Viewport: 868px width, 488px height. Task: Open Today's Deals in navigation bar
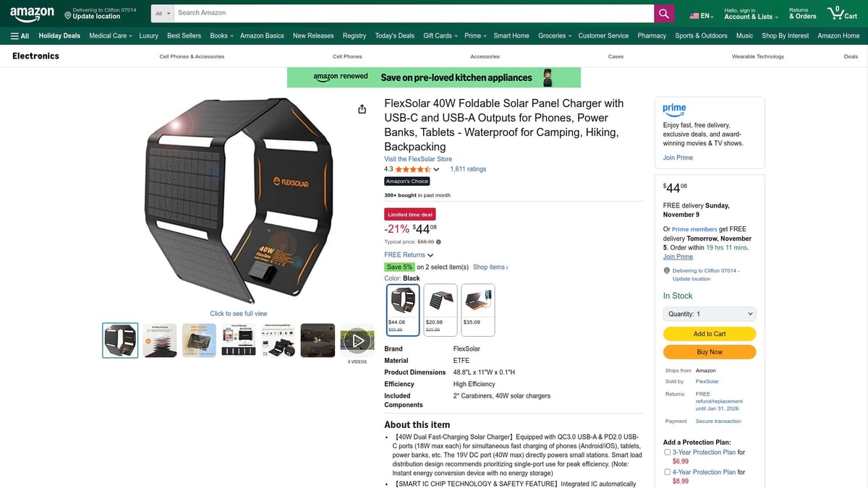pos(394,35)
